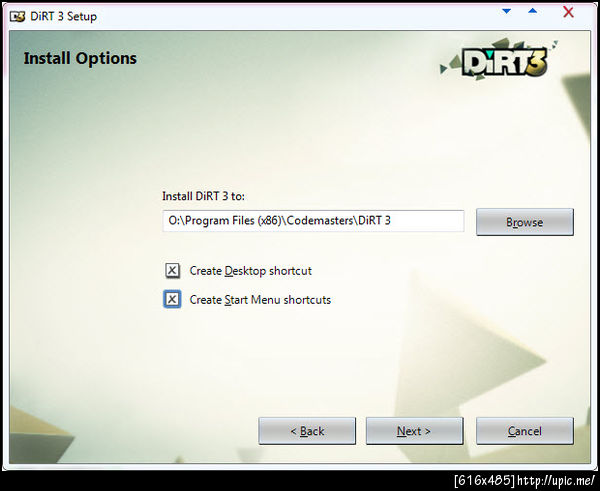Click the Browse button

[x=525, y=222]
